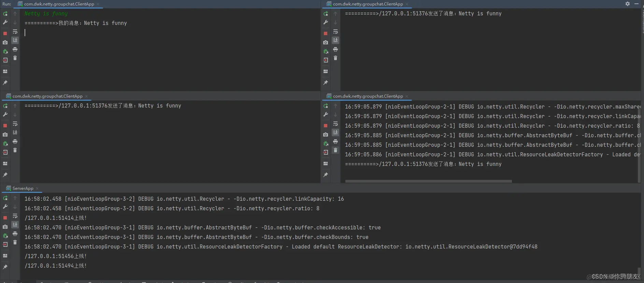Click the exit icon in ServerApp panel
644x283 pixels.
(5, 244)
